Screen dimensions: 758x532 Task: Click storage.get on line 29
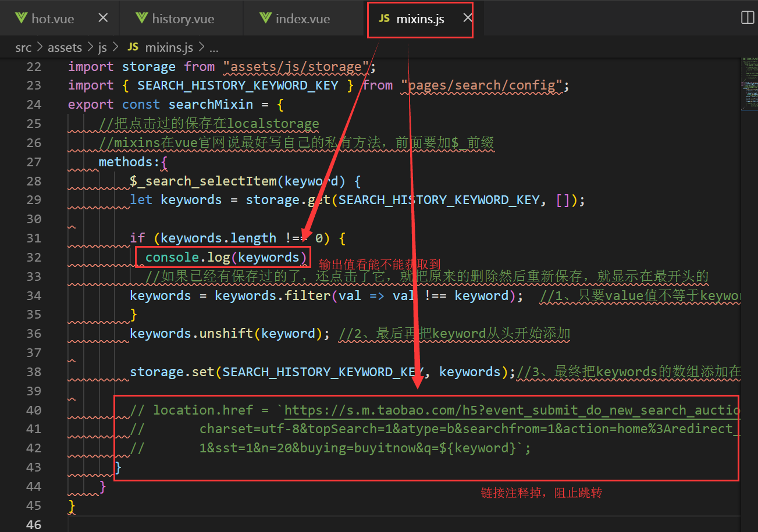coord(288,200)
